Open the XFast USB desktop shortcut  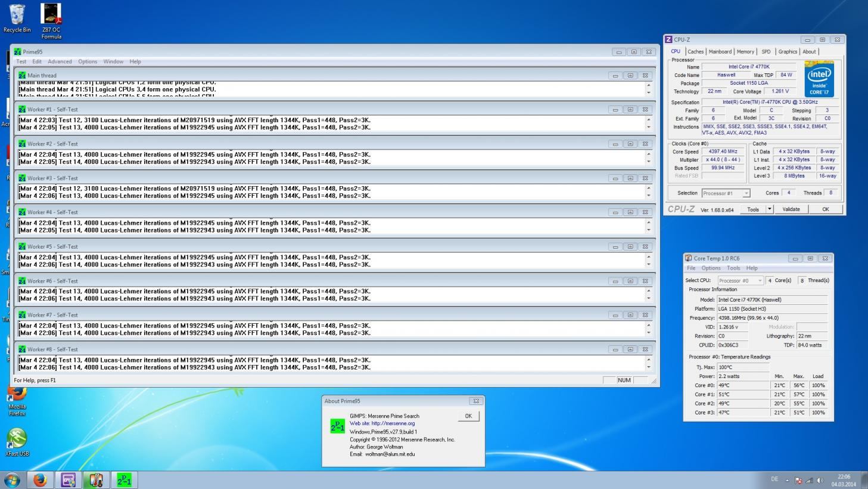(17, 442)
